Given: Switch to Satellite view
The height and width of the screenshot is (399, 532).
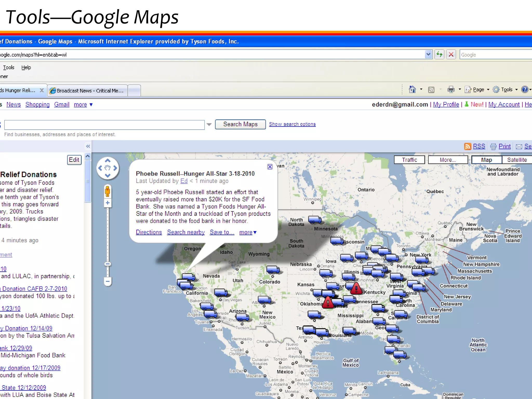Looking at the screenshot, I should coord(517,160).
